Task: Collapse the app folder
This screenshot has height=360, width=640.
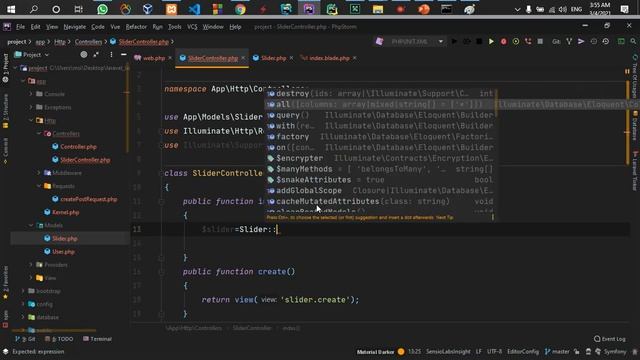Action: point(23,81)
